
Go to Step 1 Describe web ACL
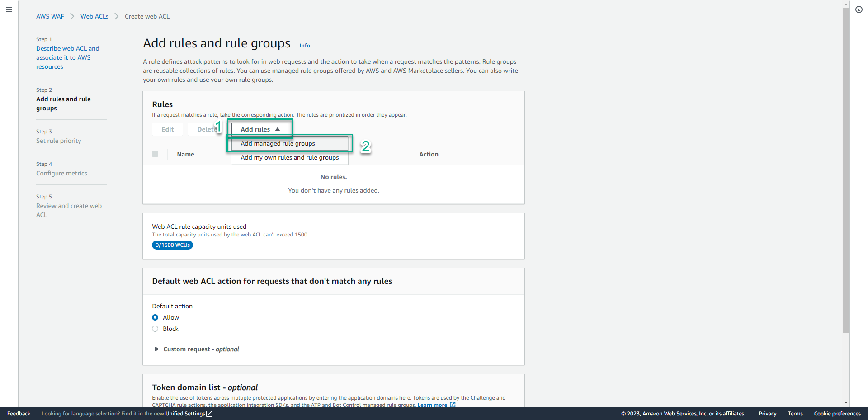[68, 57]
